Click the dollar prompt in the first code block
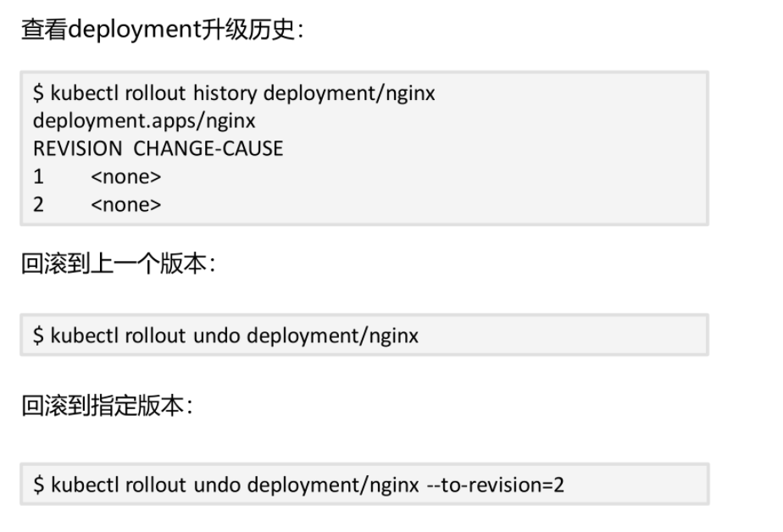Screen dimensions: 783x532 39,93
